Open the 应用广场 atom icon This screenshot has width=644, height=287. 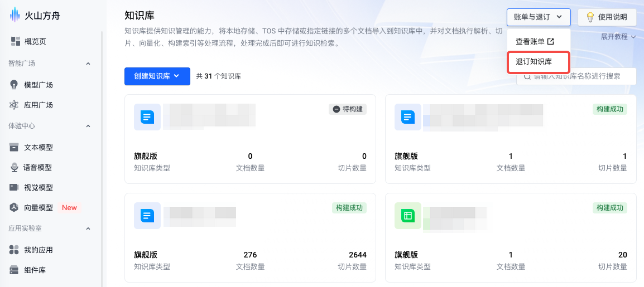(15, 105)
